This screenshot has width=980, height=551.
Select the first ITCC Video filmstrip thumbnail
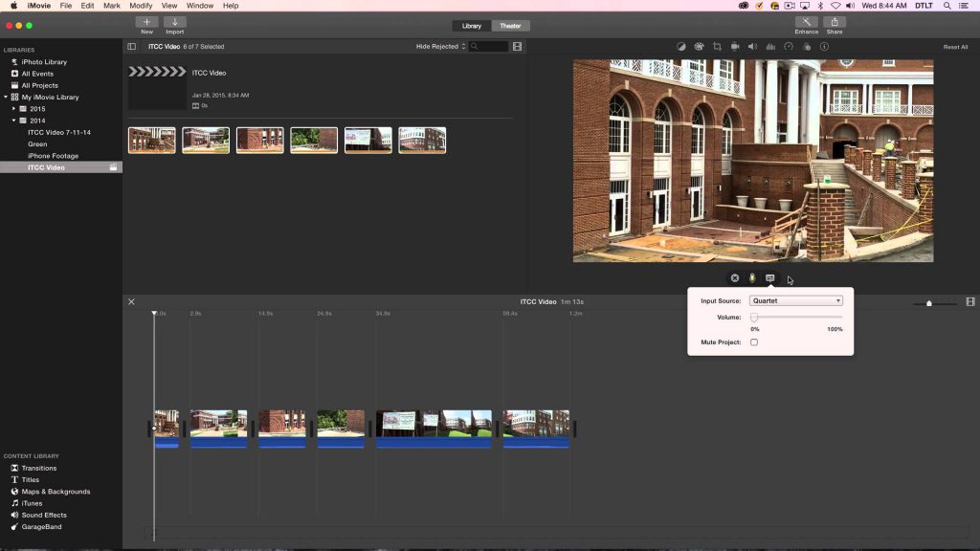153,139
